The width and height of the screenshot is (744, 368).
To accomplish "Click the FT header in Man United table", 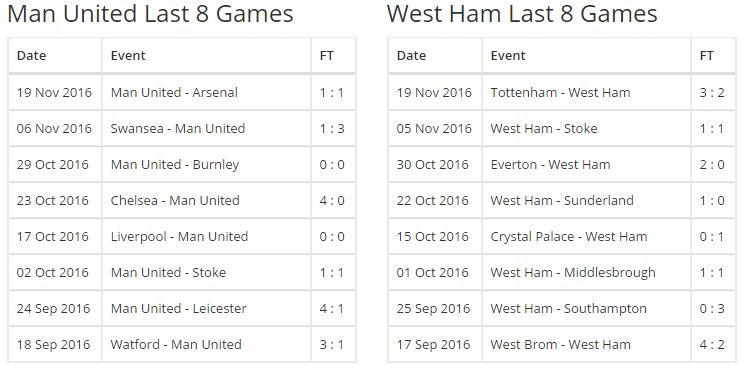I will pyautogui.click(x=326, y=55).
